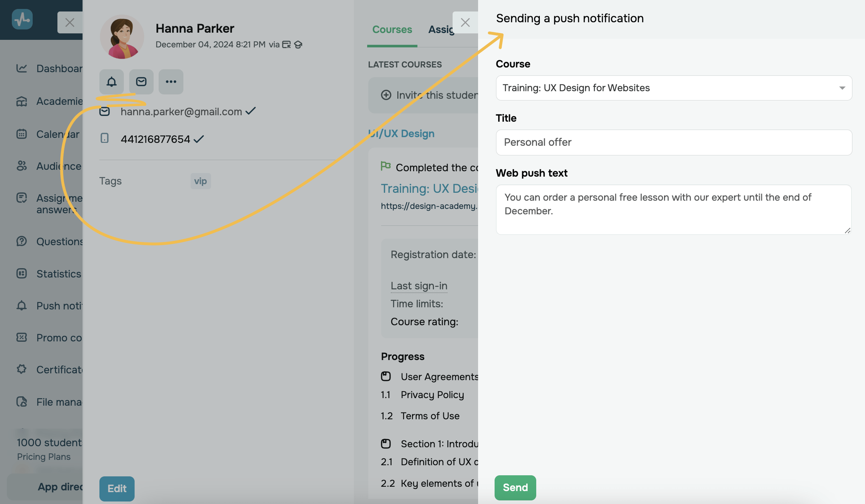Screen dimensions: 865x504
Task: Click Hanna Parker's avatar photo
Action: coord(122,37)
